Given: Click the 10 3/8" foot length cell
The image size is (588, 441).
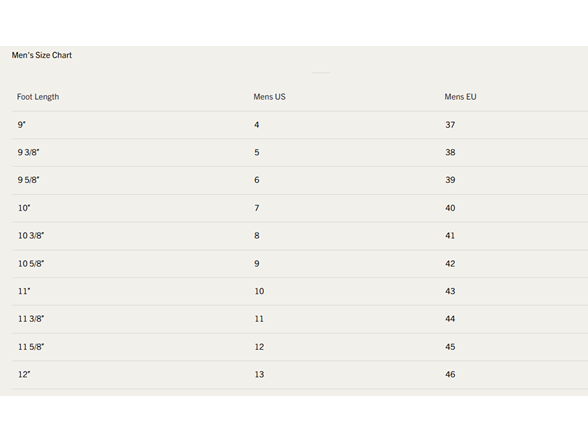Looking at the screenshot, I should [31, 236].
